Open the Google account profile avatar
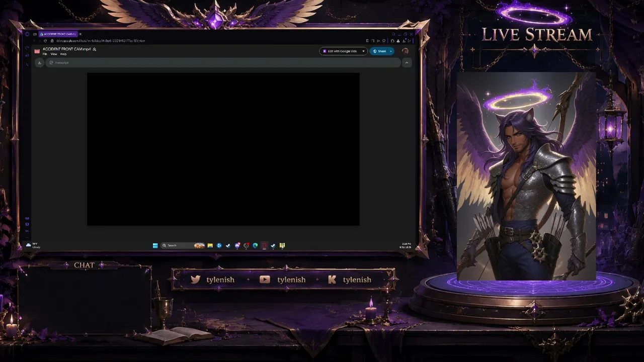644x362 pixels. click(405, 51)
